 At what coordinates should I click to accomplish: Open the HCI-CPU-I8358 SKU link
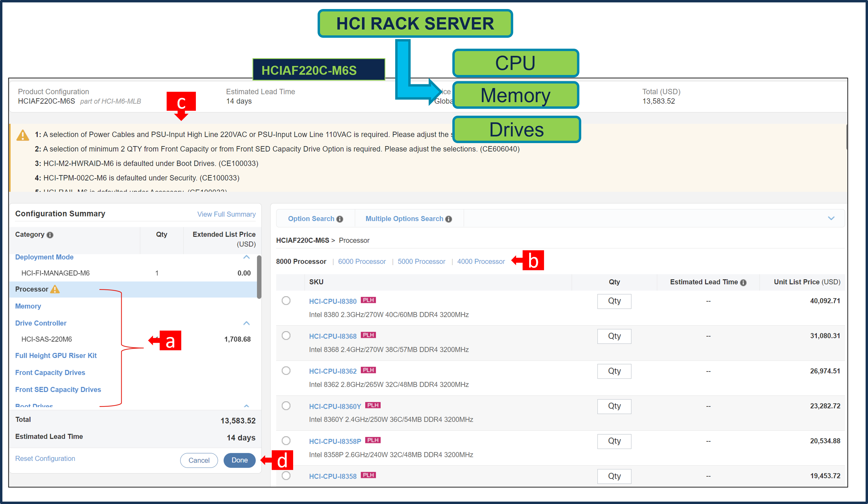pyautogui.click(x=333, y=476)
